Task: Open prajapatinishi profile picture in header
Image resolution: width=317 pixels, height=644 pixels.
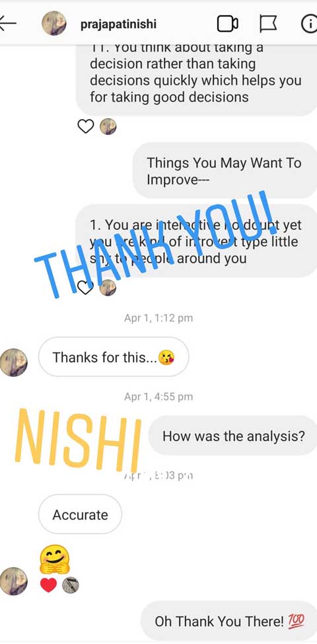Action: (54, 23)
